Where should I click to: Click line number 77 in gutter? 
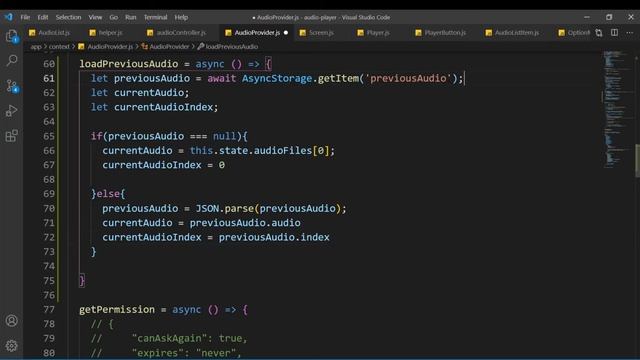click(49, 310)
